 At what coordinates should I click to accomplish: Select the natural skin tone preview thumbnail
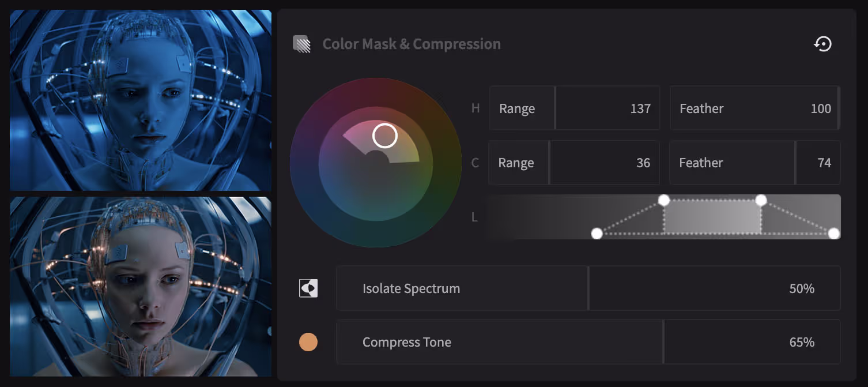[x=141, y=287]
